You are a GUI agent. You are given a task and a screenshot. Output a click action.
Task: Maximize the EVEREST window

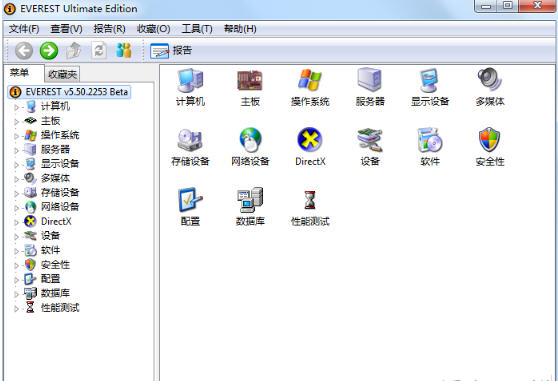pyautogui.click(x=508, y=6)
